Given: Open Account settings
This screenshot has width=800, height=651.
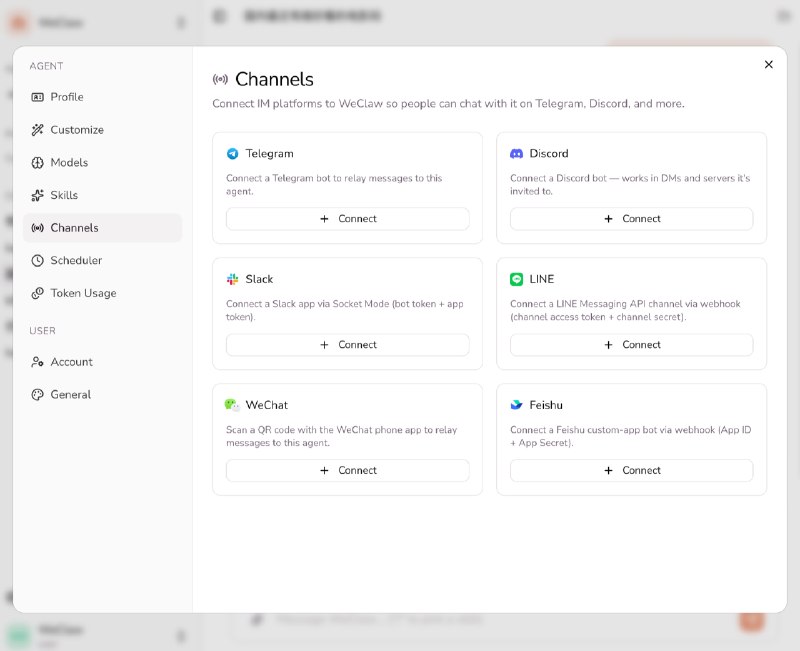Looking at the screenshot, I should coord(102,362).
